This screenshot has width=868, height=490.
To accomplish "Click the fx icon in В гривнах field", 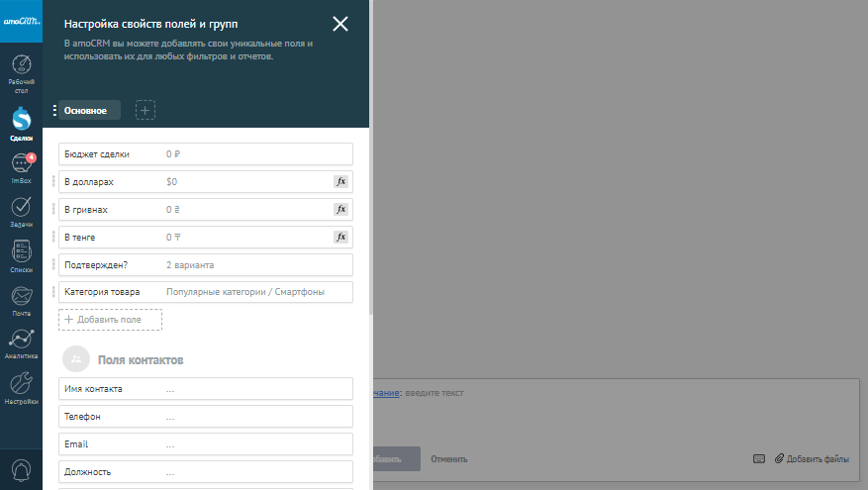I will pos(340,210).
